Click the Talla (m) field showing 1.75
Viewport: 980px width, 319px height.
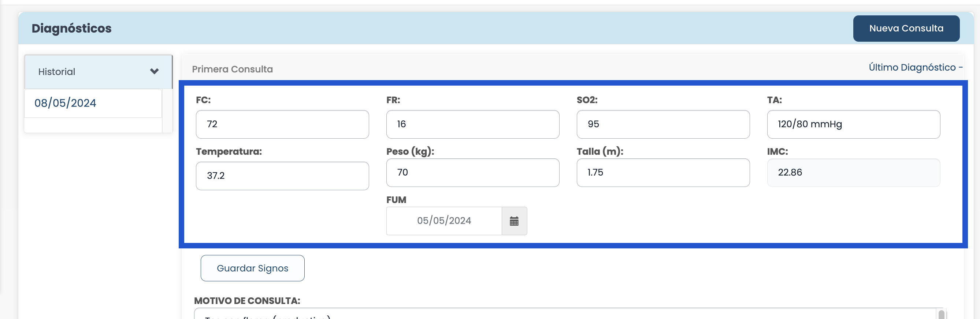pyautogui.click(x=663, y=172)
